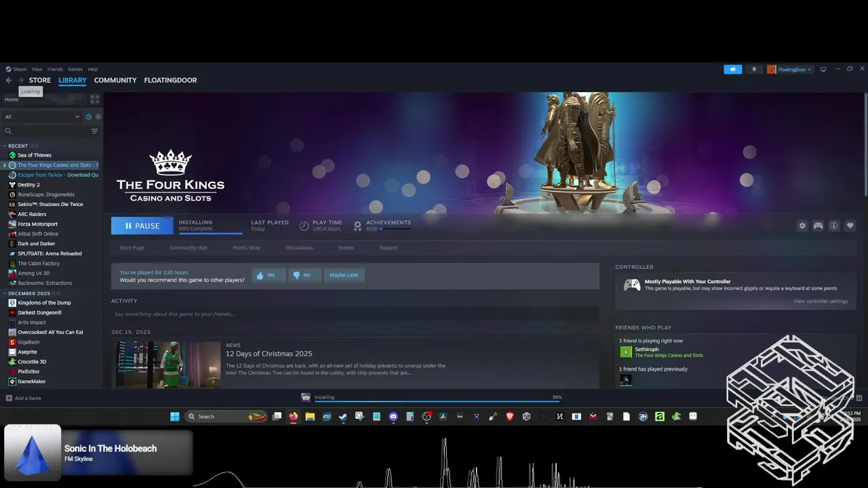Open Support link
The image size is (868, 488).
[389, 247]
